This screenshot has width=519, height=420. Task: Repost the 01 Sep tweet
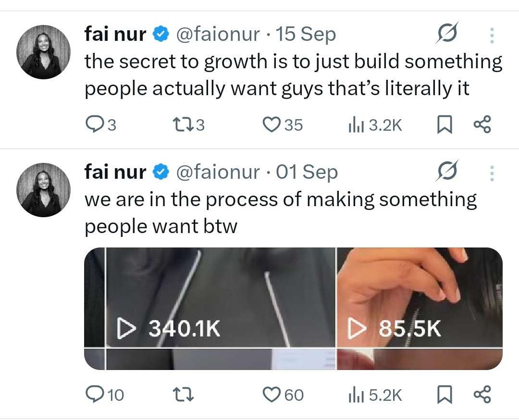(x=184, y=395)
